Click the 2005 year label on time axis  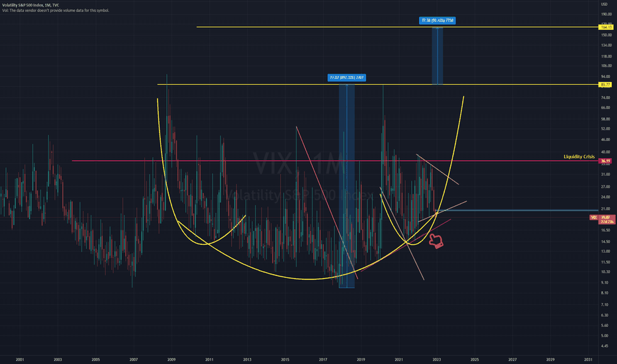(95, 359)
